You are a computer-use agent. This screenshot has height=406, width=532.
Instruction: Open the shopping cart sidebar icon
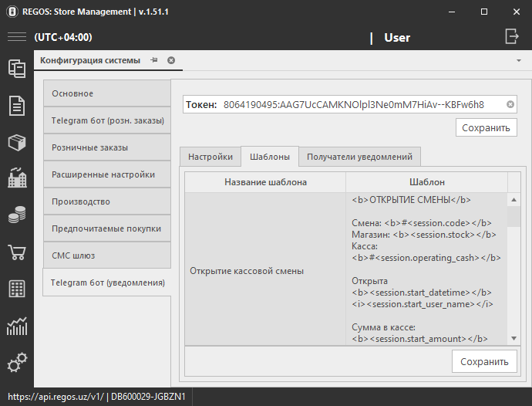16,252
